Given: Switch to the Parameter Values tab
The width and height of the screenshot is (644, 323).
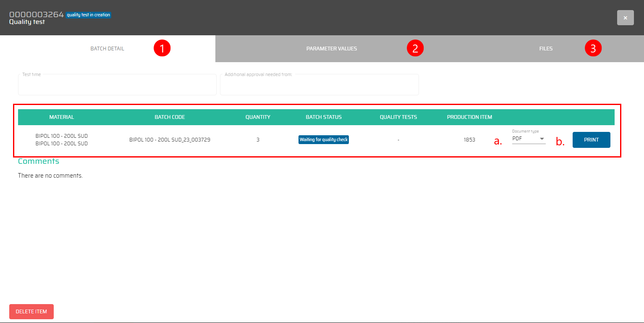Looking at the screenshot, I should point(331,49).
